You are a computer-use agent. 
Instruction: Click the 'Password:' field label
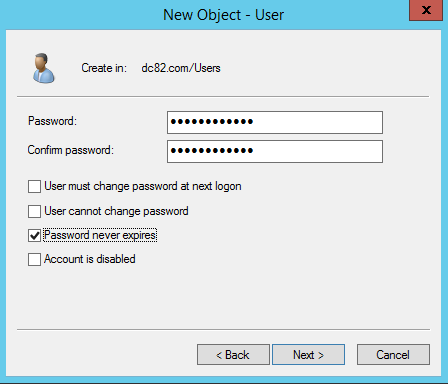tap(52, 121)
